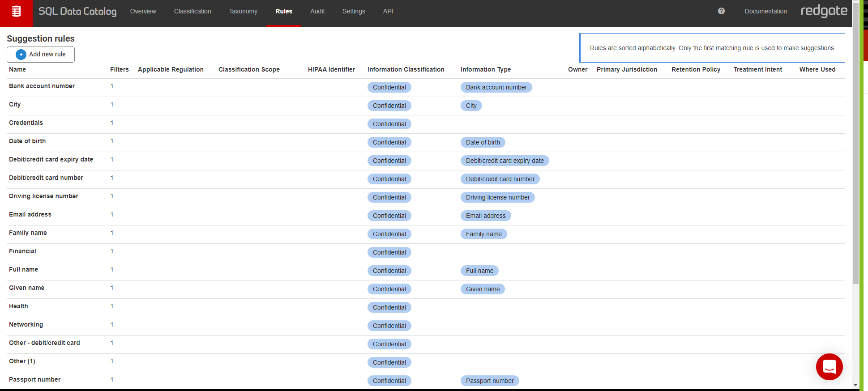The height and width of the screenshot is (391, 868).
Task: Navigate to the Overview page
Action: (x=143, y=11)
